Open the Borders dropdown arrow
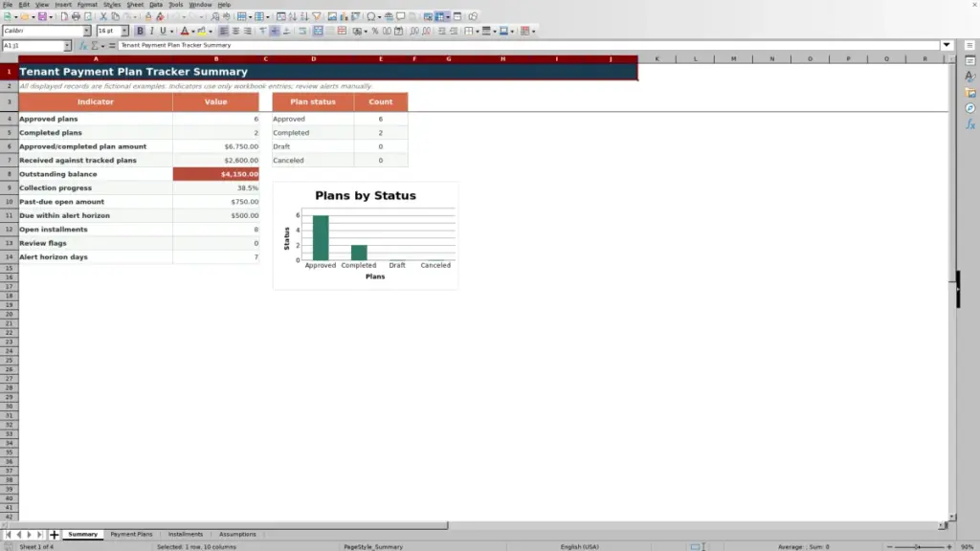 coord(478,32)
